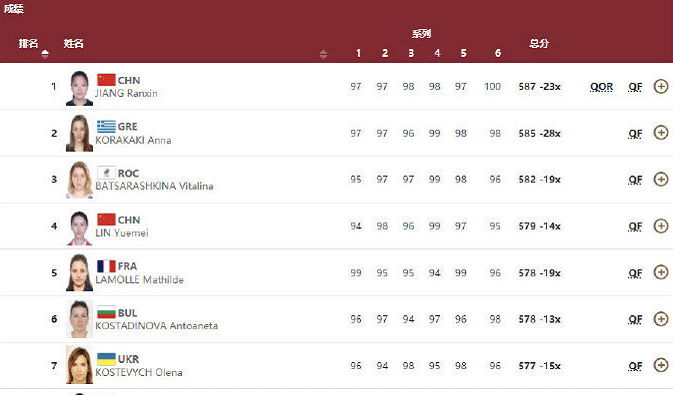The height and width of the screenshot is (395, 673).
Task: Click the France flag icon
Action: [106, 266]
